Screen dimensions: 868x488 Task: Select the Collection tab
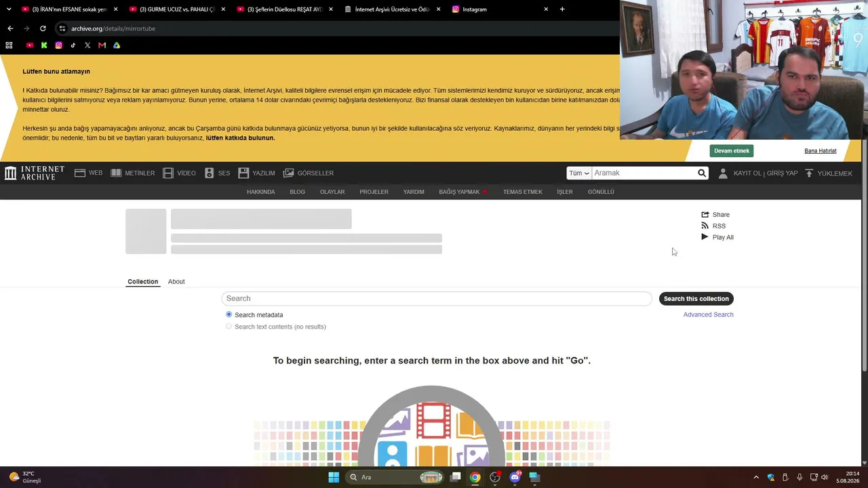pos(143,281)
